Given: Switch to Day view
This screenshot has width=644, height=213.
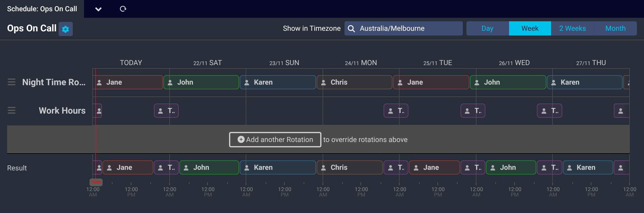Looking at the screenshot, I should pyautogui.click(x=487, y=28).
